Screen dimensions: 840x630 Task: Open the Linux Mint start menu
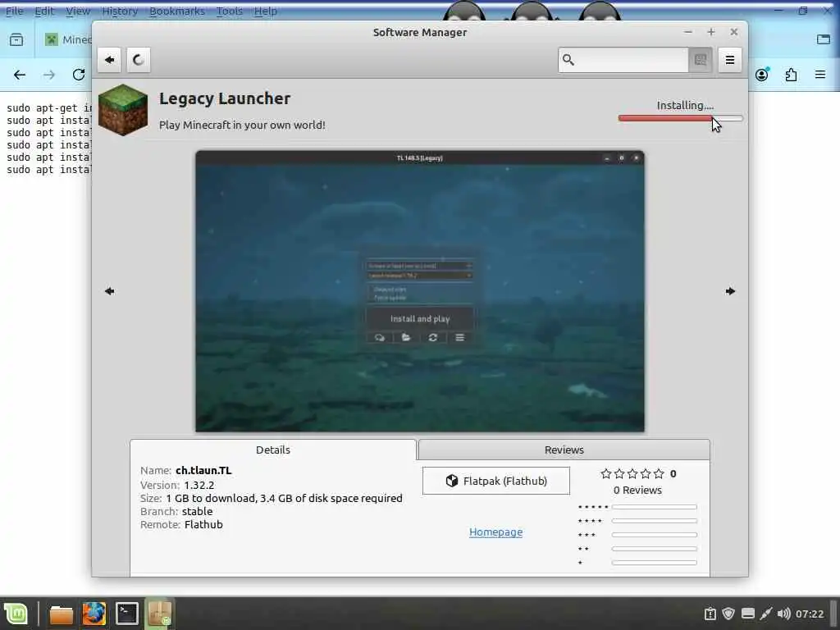(x=16, y=614)
